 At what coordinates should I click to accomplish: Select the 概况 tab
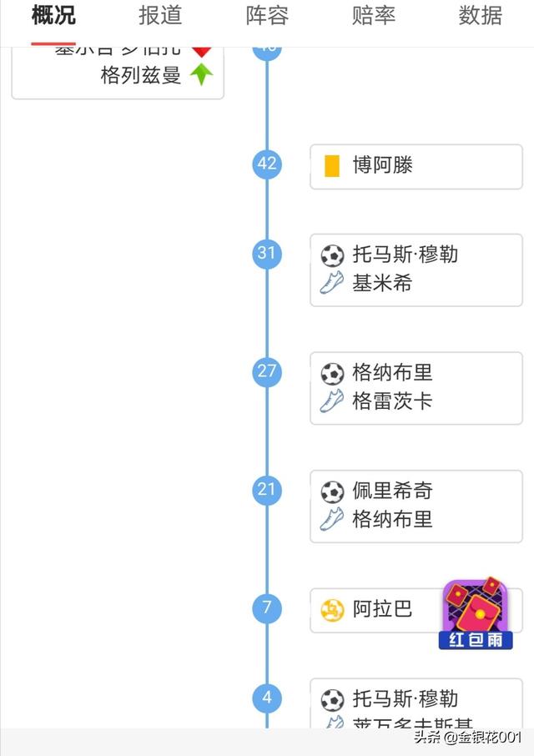tap(53, 15)
